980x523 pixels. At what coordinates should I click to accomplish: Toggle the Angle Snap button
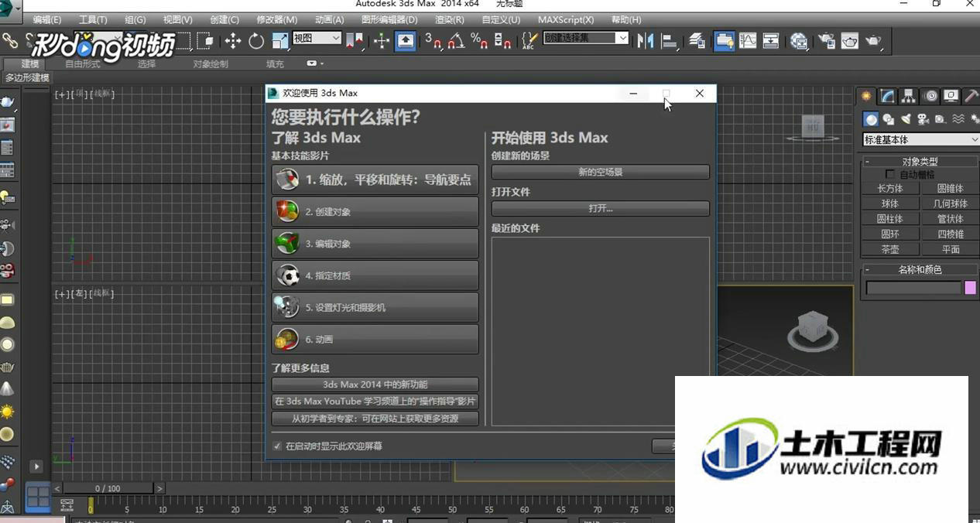coord(457,41)
